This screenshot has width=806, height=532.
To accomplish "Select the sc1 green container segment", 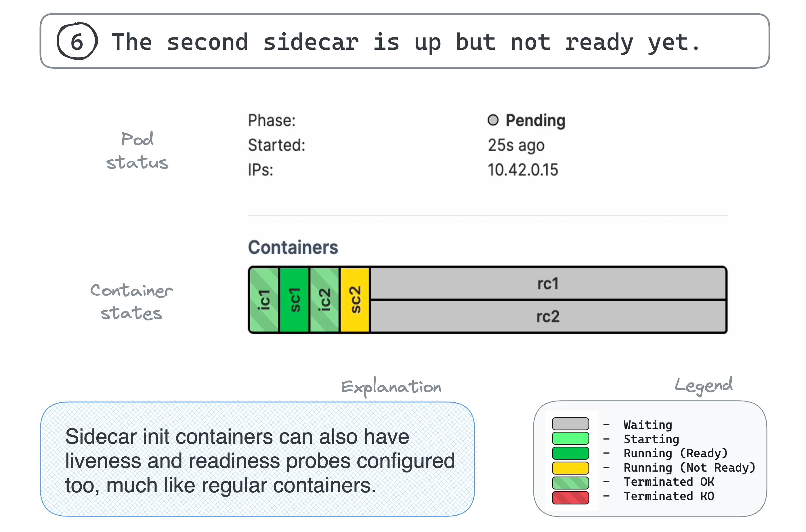I will pyautogui.click(x=294, y=300).
